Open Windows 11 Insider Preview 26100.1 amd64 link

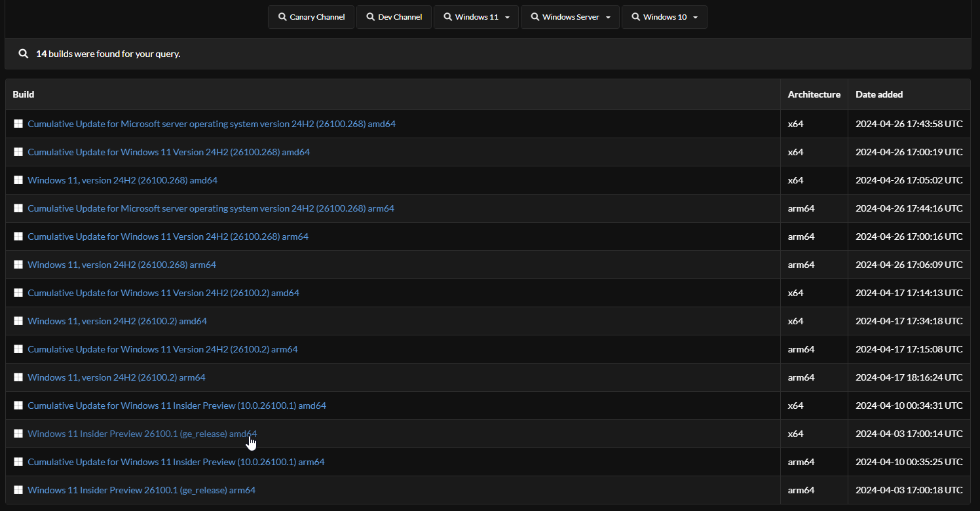(x=142, y=434)
